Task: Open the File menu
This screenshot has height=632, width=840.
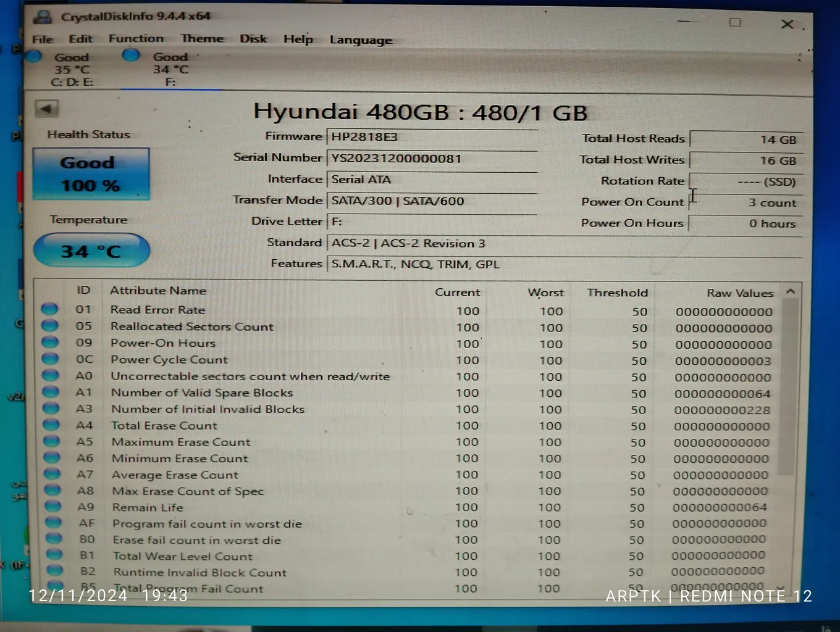Action: click(43, 39)
